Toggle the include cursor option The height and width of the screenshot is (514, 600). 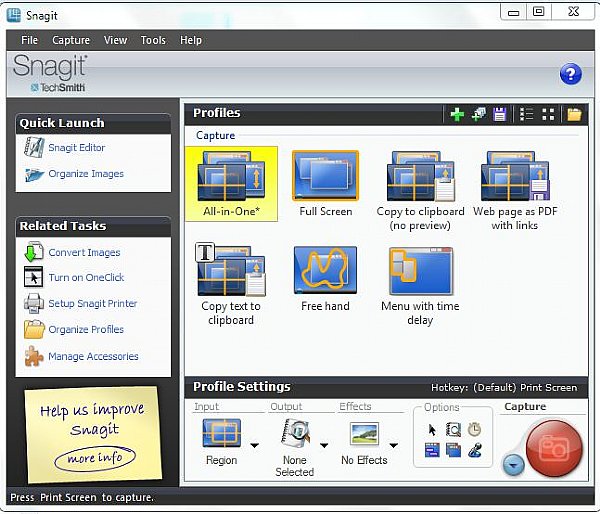click(432, 430)
